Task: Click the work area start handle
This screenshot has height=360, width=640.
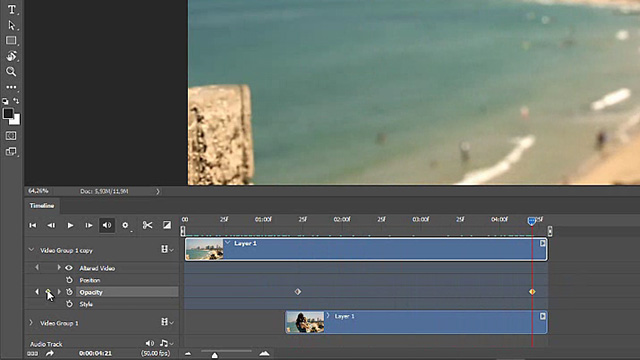Action: coord(183,231)
